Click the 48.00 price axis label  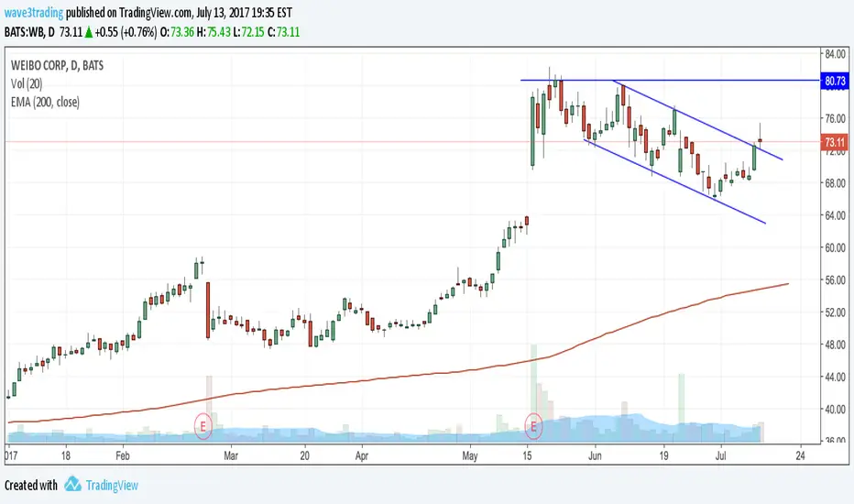point(835,345)
